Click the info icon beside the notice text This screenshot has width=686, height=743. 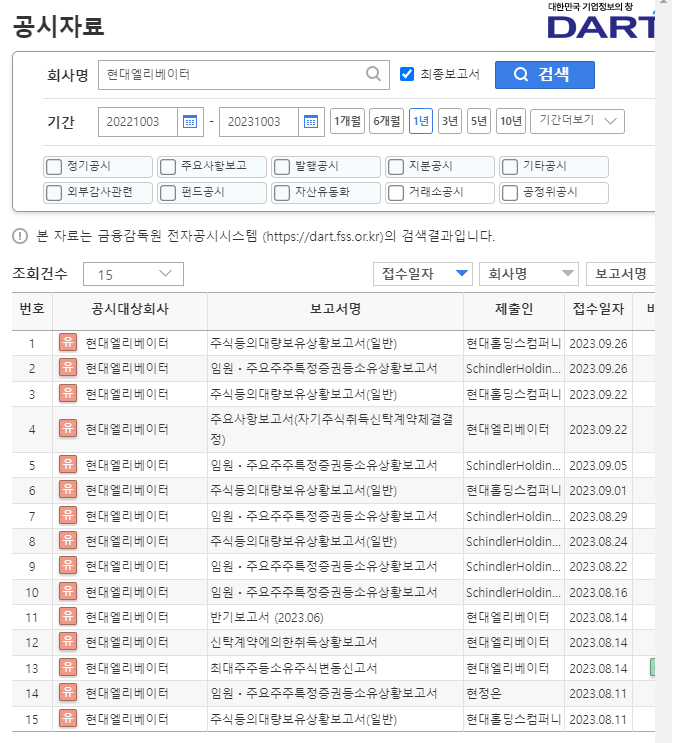click(x=20, y=236)
